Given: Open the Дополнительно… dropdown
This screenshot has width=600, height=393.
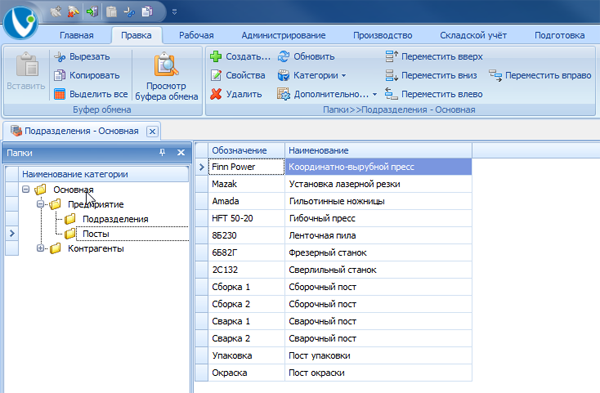Looking at the screenshot, I should (327, 94).
